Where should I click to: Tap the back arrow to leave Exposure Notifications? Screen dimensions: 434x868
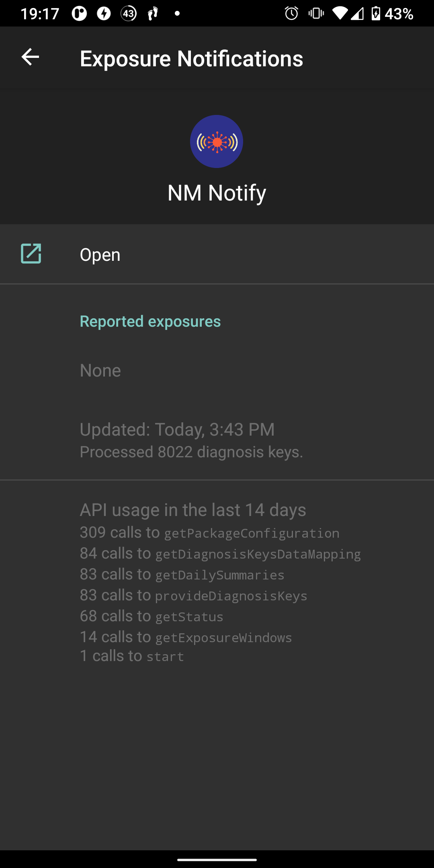29,57
